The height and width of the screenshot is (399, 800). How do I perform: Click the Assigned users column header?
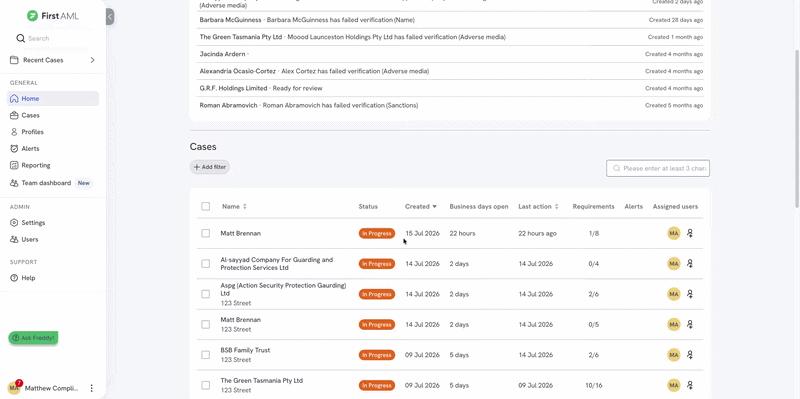pyautogui.click(x=676, y=207)
